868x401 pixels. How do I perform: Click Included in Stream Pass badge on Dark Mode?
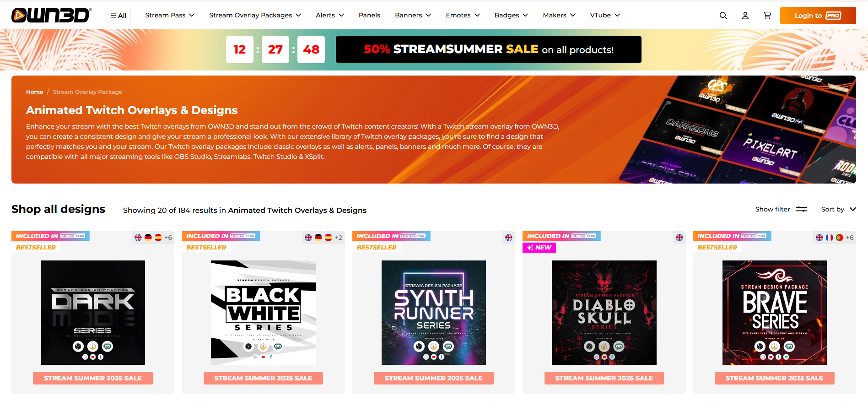[50, 236]
